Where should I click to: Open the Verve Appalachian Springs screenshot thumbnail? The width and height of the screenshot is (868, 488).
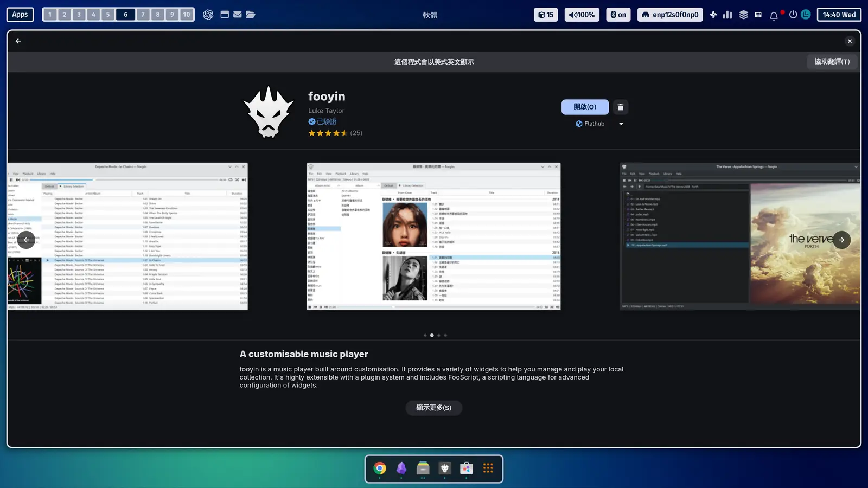(x=740, y=236)
